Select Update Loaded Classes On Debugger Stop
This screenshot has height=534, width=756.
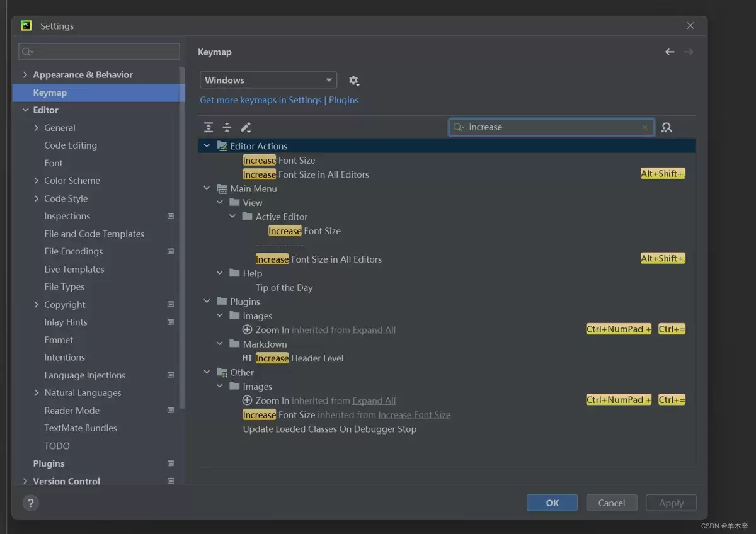click(330, 429)
